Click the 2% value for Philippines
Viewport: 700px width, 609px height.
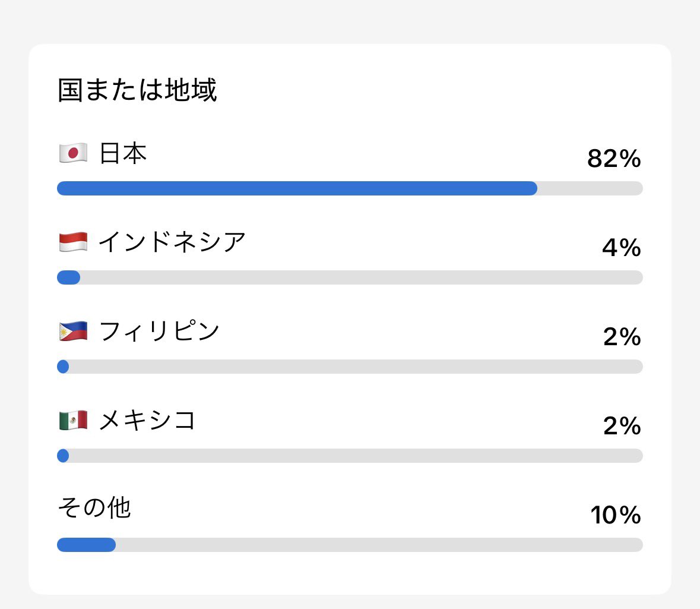pos(622,336)
